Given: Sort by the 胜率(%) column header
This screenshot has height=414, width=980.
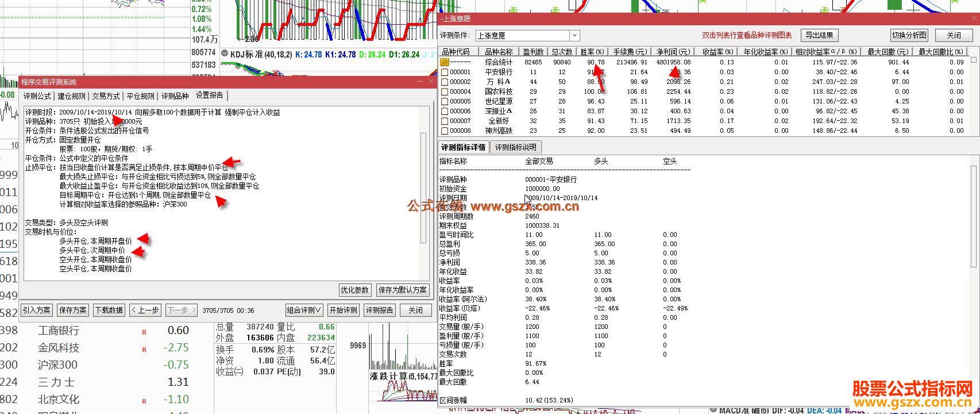Looking at the screenshot, I should coord(592,52).
